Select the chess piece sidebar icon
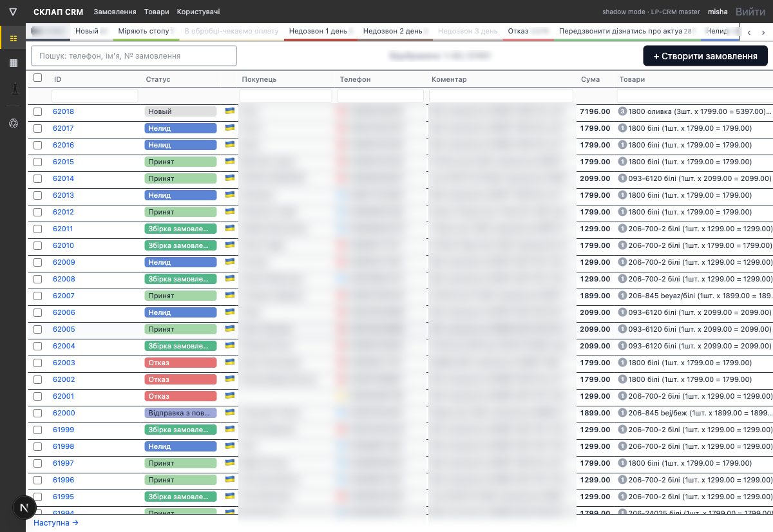 tap(13, 89)
